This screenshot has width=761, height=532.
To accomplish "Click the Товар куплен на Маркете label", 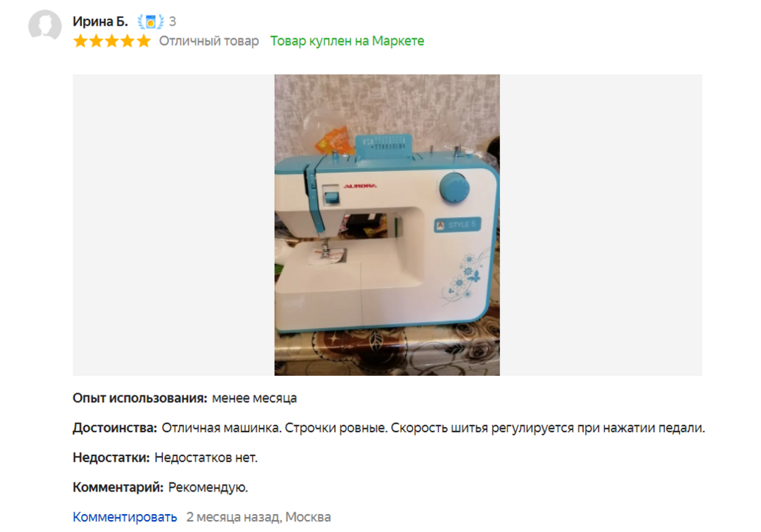I will [x=347, y=41].
